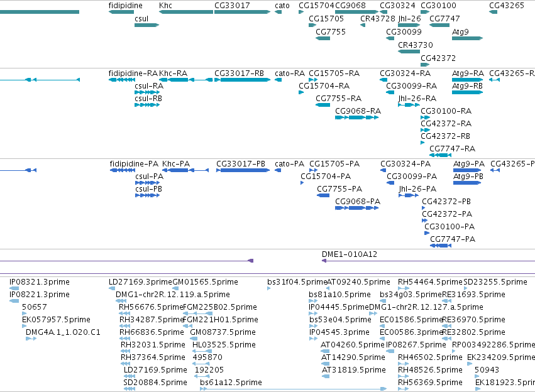
Task: Select the IP08321.3prime EST
Action: pyautogui.click(x=14, y=288)
